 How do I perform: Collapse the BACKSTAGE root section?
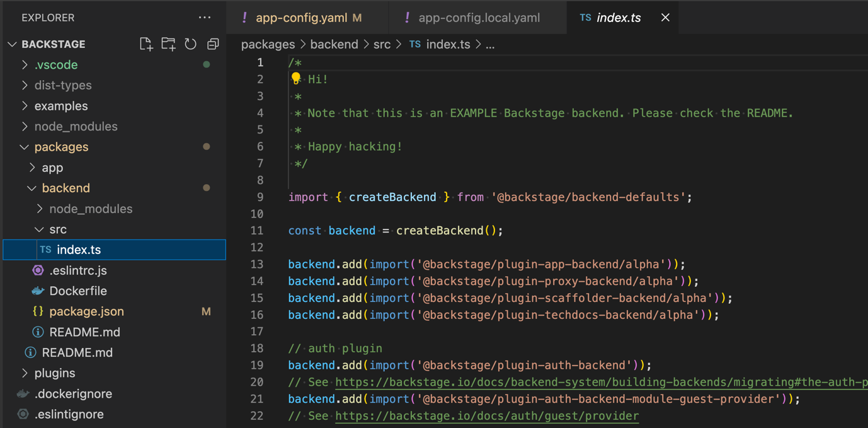(53, 44)
